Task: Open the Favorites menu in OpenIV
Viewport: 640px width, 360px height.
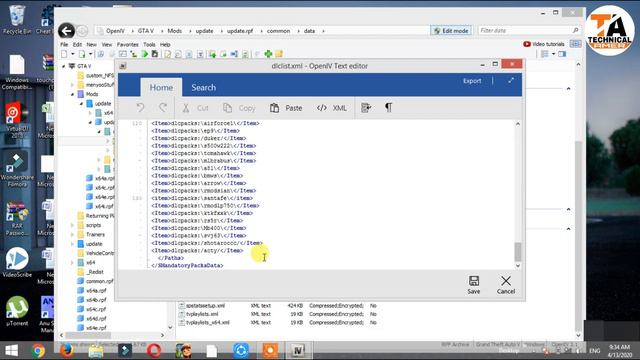Action: tap(127, 44)
